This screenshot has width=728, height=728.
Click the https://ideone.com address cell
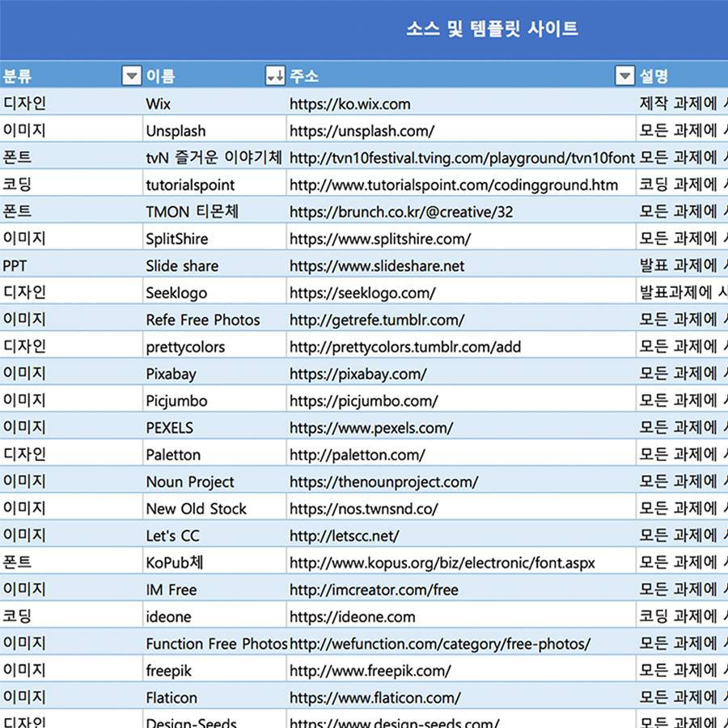461,616
